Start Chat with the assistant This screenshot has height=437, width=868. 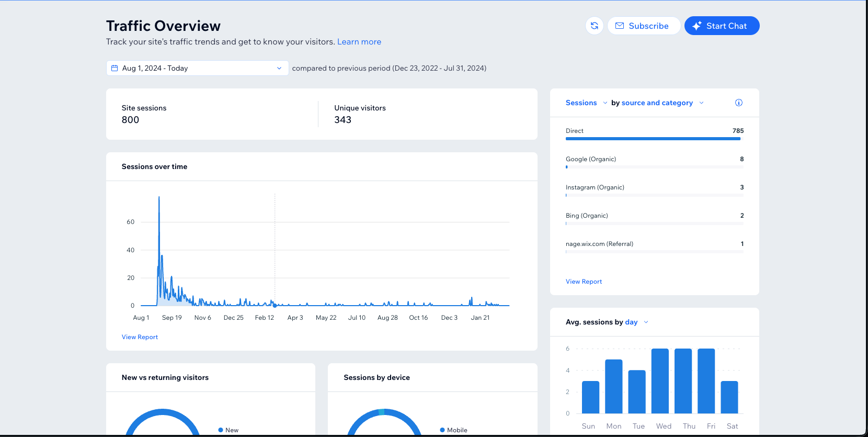click(x=722, y=26)
